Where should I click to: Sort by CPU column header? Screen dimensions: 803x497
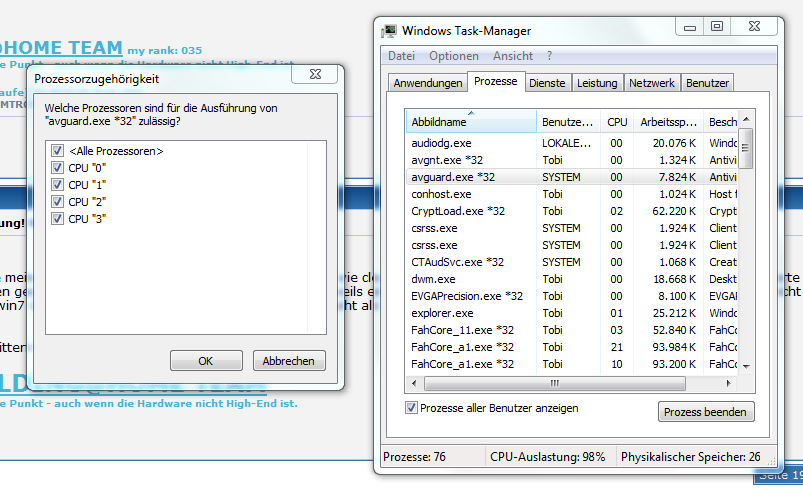[617, 122]
